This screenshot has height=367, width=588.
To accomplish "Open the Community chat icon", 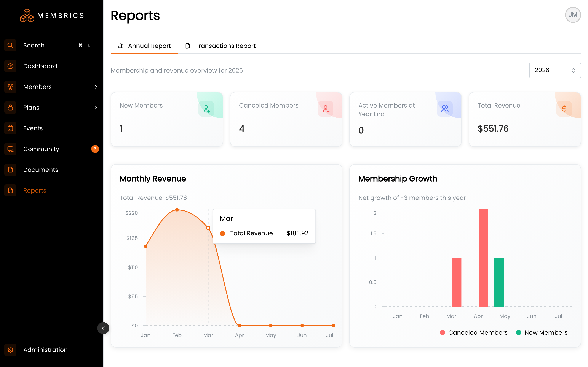I will (10, 149).
